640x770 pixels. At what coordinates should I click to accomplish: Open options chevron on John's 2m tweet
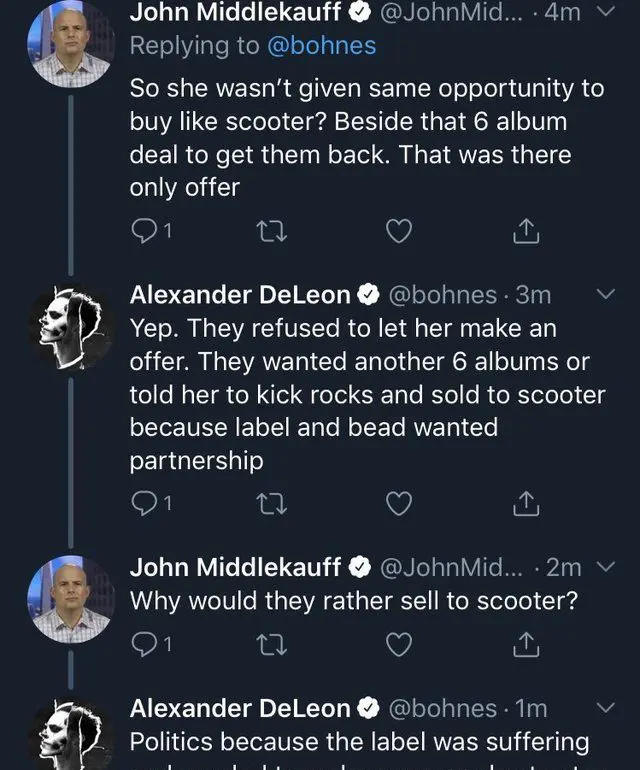(606, 567)
